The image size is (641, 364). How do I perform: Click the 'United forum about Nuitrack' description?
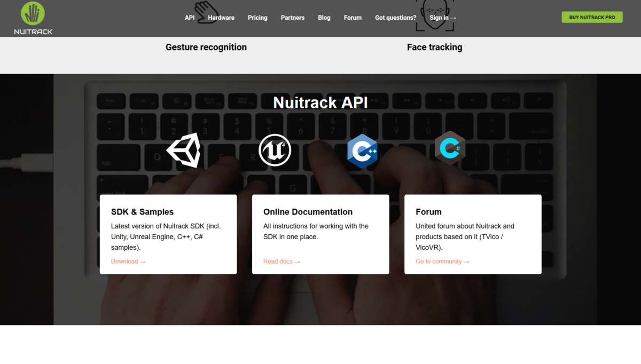pos(465,237)
